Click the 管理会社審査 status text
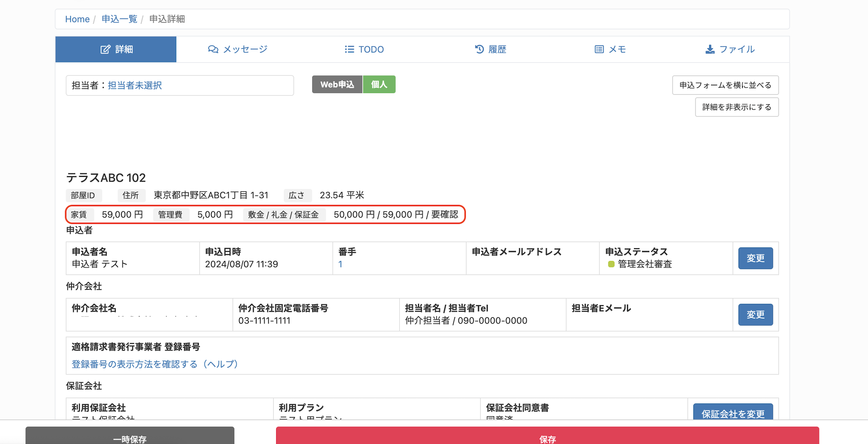This screenshot has width=868, height=444. coord(645,264)
